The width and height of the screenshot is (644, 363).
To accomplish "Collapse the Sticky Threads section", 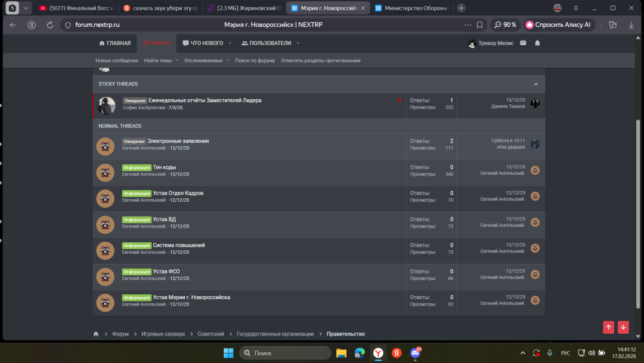I will coord(535,84).
